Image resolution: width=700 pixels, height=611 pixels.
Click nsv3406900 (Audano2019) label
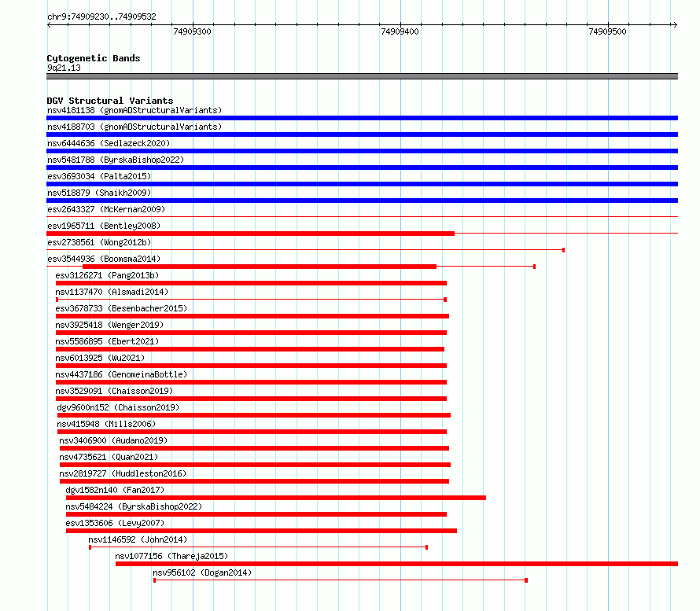point(113,440)
